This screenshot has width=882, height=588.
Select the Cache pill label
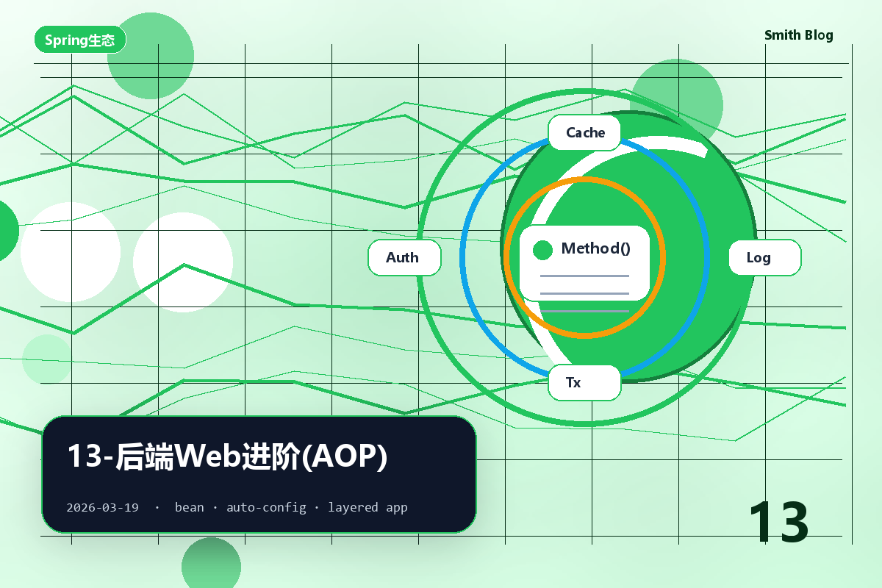[x=585, y=132]
